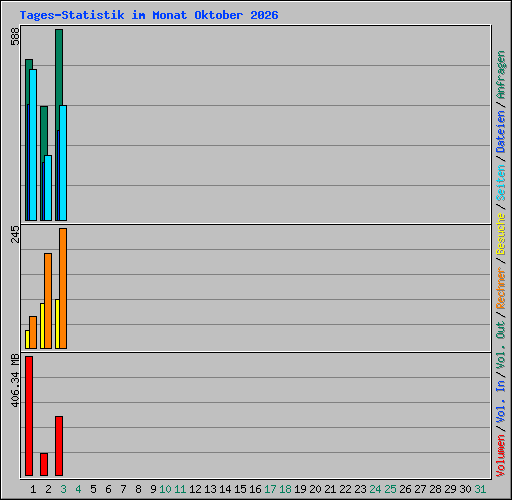Click day label '7' on the x-axis
Screen dimensions: 512x500
123,489
